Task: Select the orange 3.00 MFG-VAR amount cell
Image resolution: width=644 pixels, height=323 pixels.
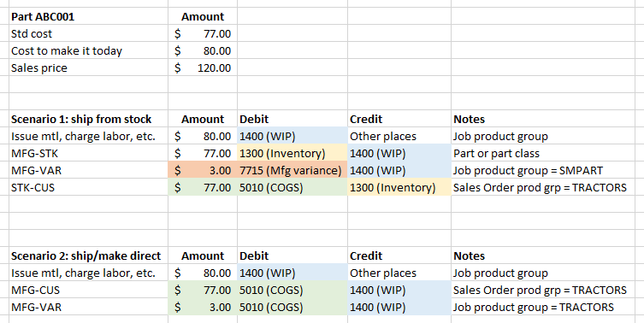Action: (203, 170)
